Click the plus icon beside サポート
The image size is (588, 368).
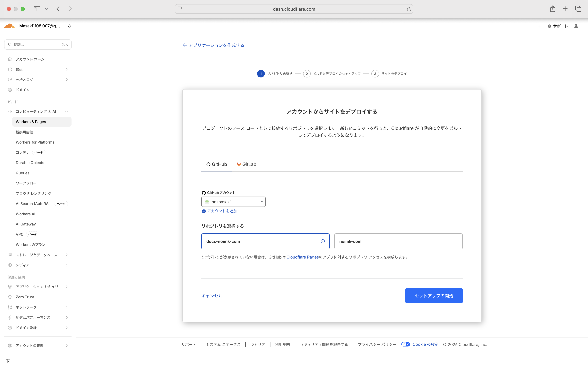click(539, 26)
